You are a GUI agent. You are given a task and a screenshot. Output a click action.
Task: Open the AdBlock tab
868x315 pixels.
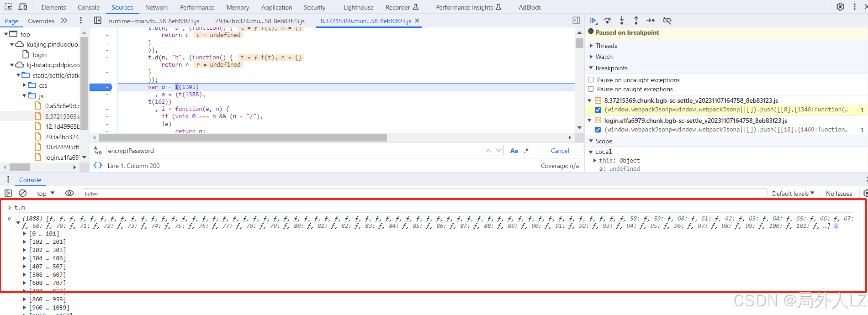[530, 7]
